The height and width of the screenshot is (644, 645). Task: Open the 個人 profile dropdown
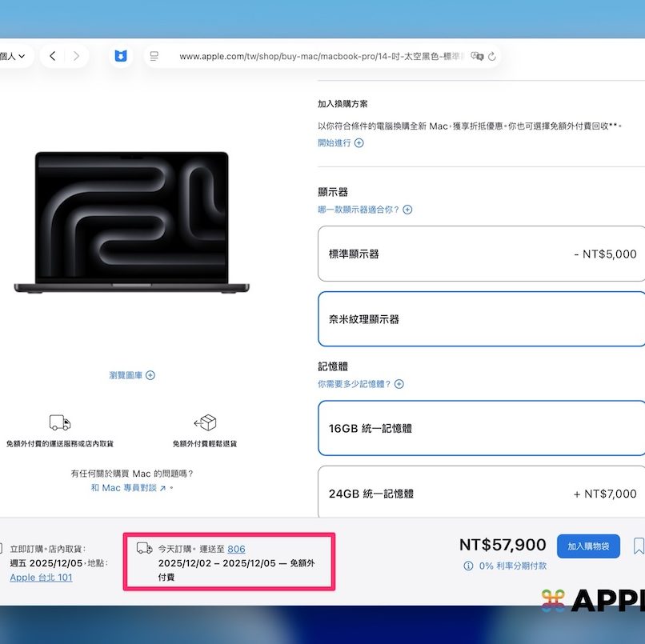(x=14, y=56)
